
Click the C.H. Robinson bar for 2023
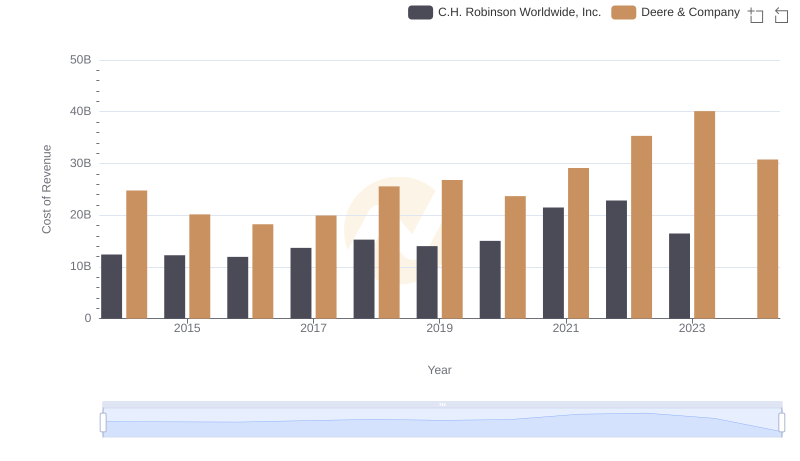click(x=679, y=276)
